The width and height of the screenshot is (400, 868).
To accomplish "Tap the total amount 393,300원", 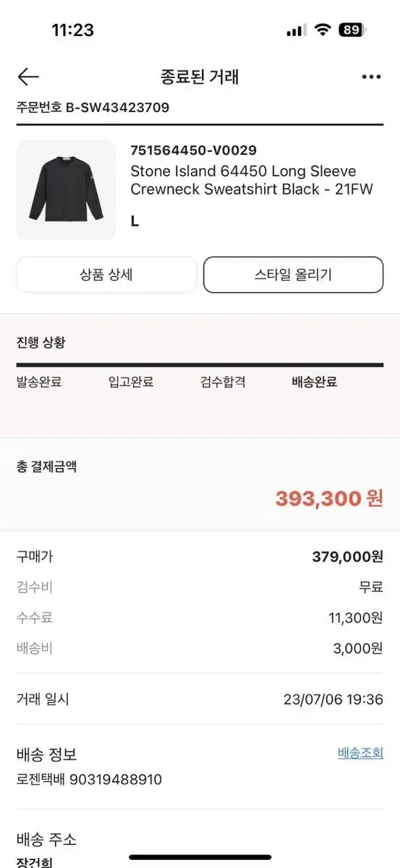I will point(329,498).
